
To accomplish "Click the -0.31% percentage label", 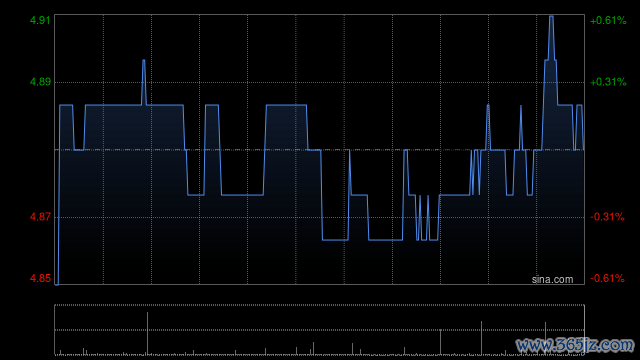I will 607,217.
